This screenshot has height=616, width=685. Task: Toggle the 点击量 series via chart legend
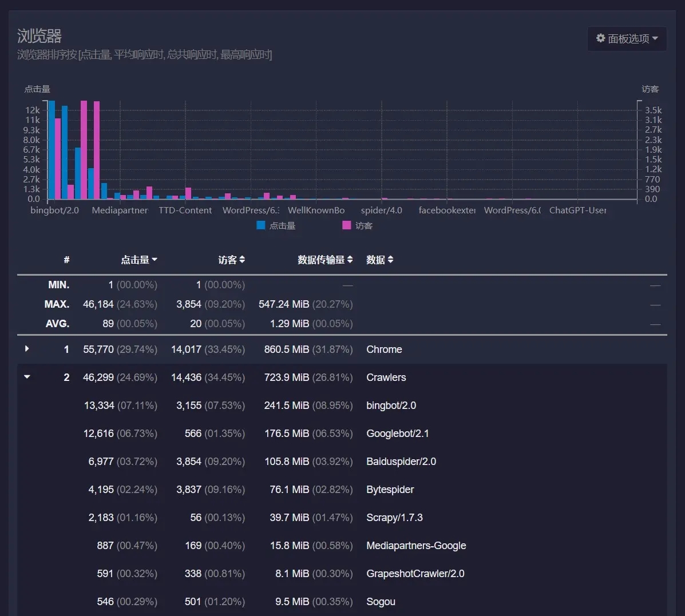click(276, 225)
